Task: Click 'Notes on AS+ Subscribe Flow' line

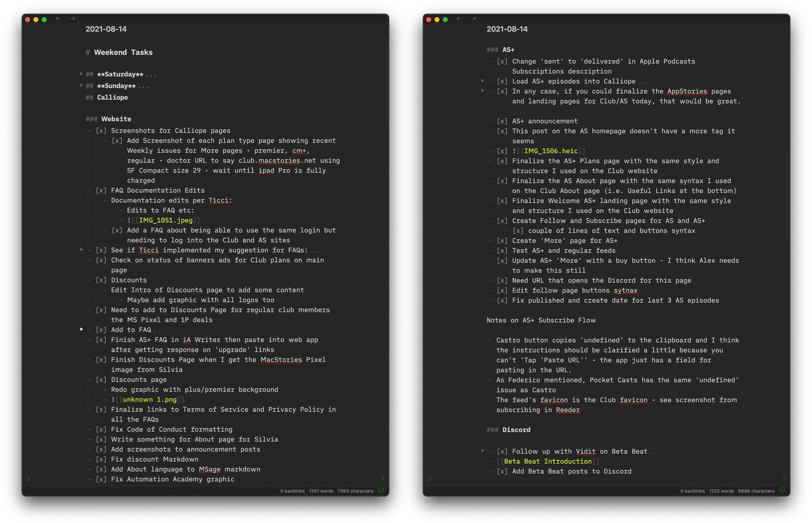Action: click(541, 320)
